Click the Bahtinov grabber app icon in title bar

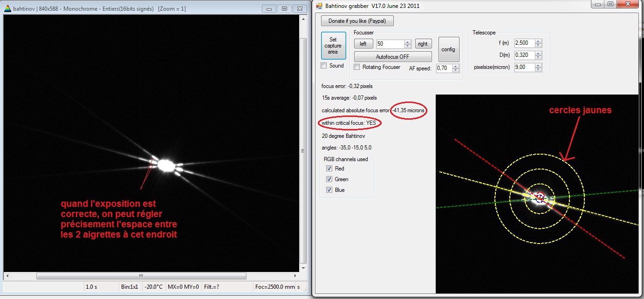319,6
